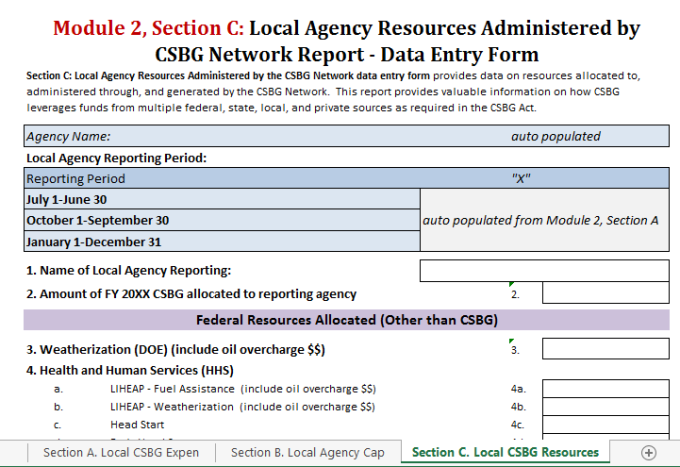Screen dimensions: 680x467
Task: Click the Agency Name auto populated cell
Action: [x=555, y=136]
